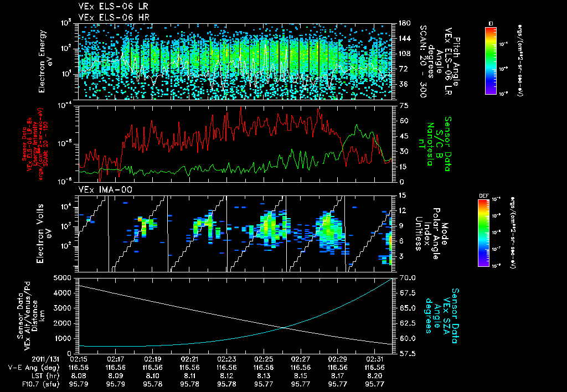
Task: Click the red ELS-06 energy intensity label
Action: tap(35, 144)
